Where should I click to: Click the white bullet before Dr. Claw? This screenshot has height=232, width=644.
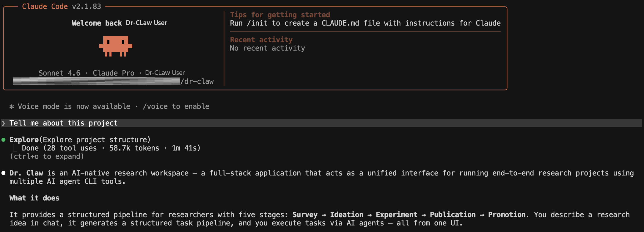coord(4,173)
